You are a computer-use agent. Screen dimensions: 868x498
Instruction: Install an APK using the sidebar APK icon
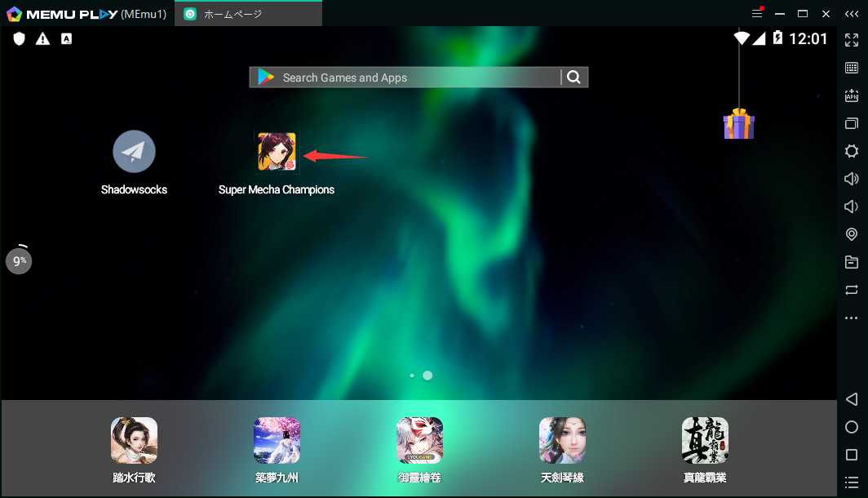pyautogui.click(x=852, y=96)
